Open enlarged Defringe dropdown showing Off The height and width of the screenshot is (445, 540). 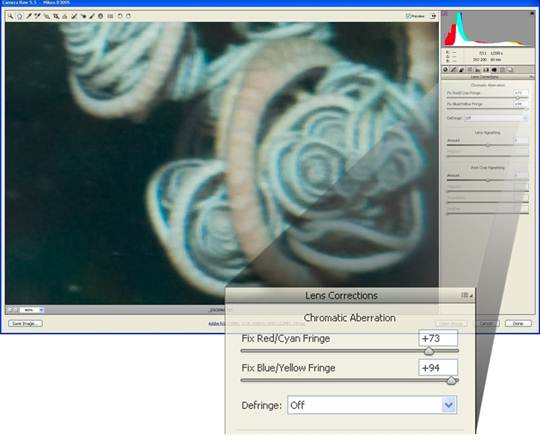(x=372, y=405)
